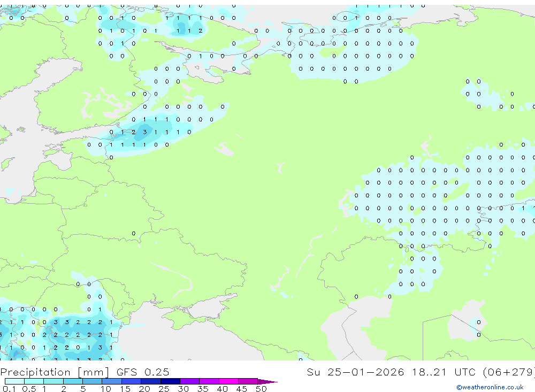Select the 30–35 mm violet legend swatch
The width and height of the screenshot is (535, 392).
pyautogui.click(x=190, y=381)
